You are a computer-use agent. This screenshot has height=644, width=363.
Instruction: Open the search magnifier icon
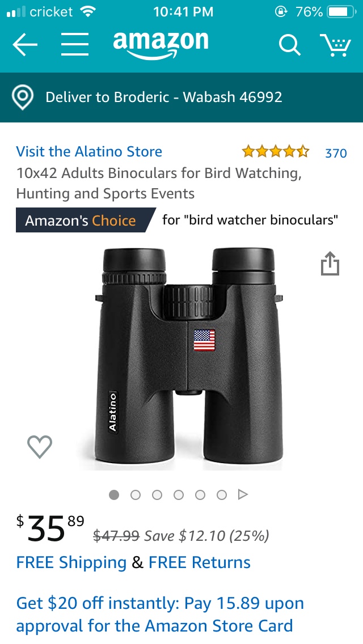(x=290, y=44)
